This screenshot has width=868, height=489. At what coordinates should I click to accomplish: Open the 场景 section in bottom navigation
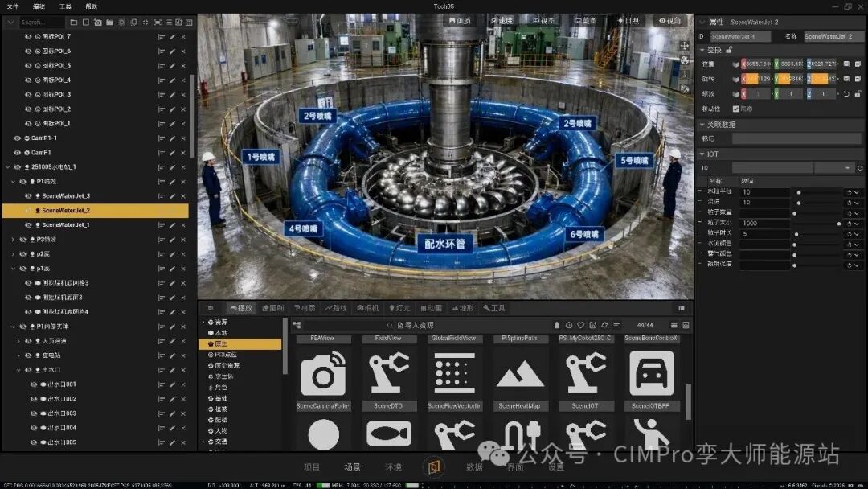(352, 466)
